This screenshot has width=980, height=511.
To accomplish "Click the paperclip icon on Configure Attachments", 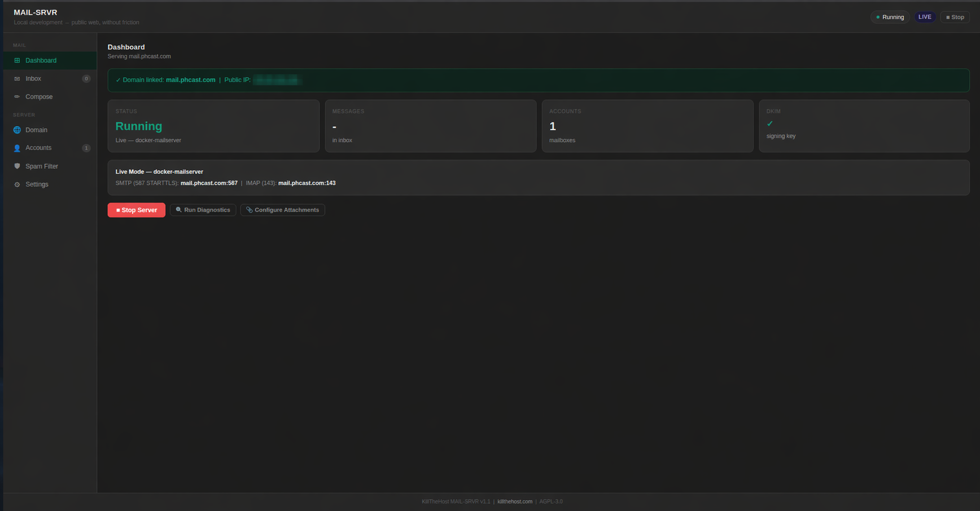I will pos(249,210).
